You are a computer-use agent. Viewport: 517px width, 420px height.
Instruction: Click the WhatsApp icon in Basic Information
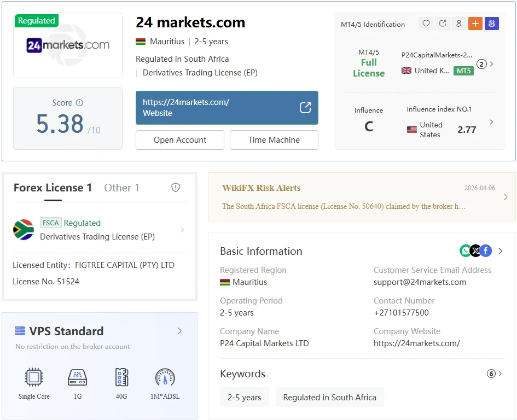[465, 251]
